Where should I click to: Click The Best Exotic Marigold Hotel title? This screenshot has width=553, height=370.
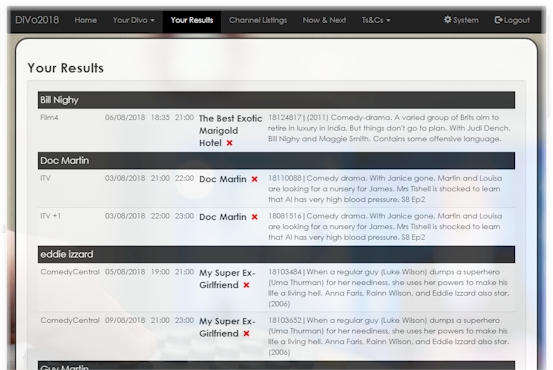tap(230, 131)
